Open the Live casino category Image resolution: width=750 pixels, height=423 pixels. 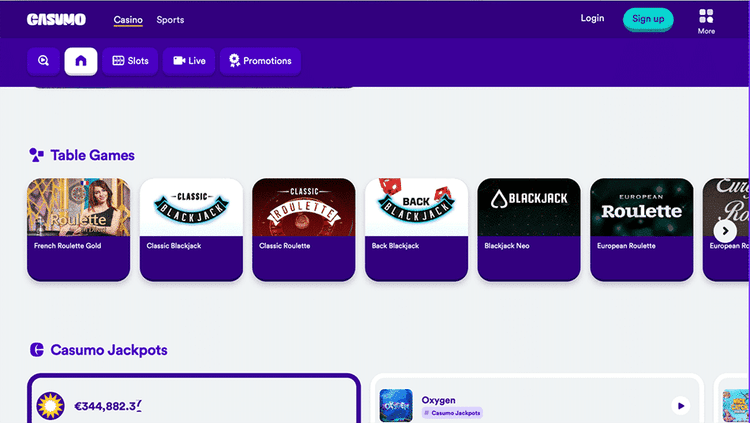(x=189, y=61)
